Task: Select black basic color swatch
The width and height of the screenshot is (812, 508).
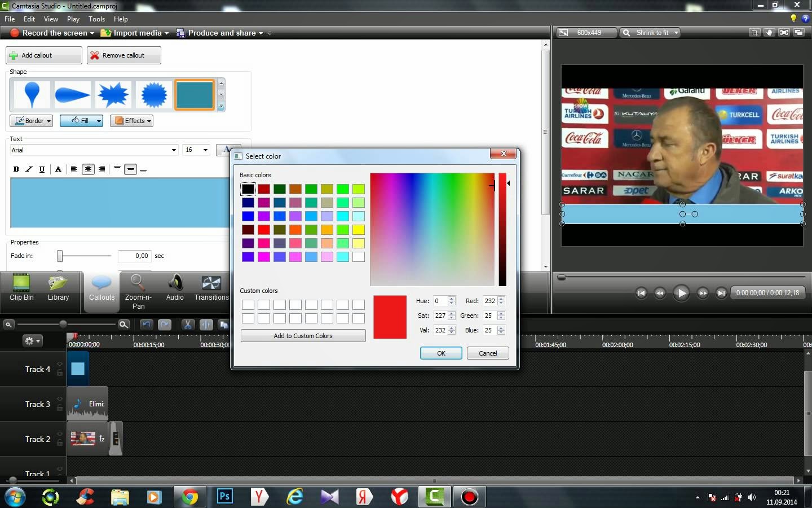Action: (248, 189)
